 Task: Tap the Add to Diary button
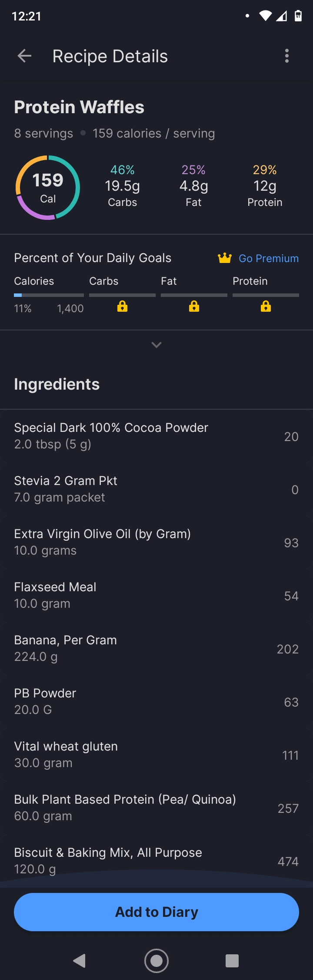click(x=156, y=912)
